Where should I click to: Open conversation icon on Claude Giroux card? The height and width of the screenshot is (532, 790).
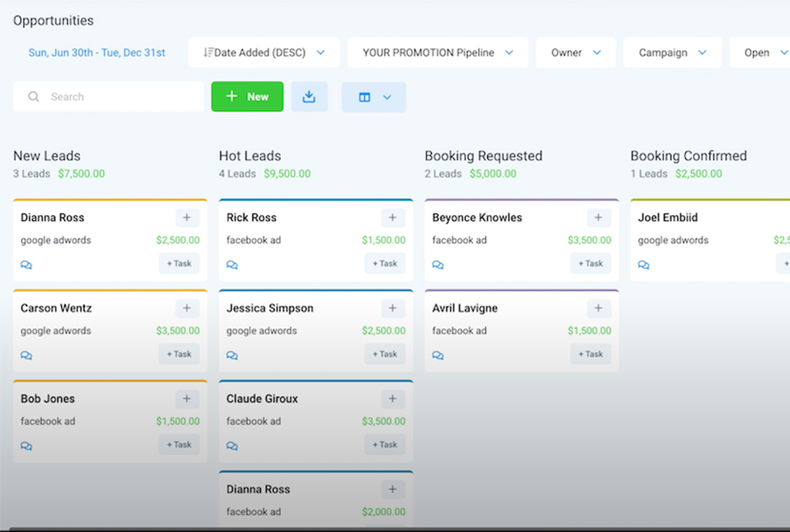pos(232,446)
